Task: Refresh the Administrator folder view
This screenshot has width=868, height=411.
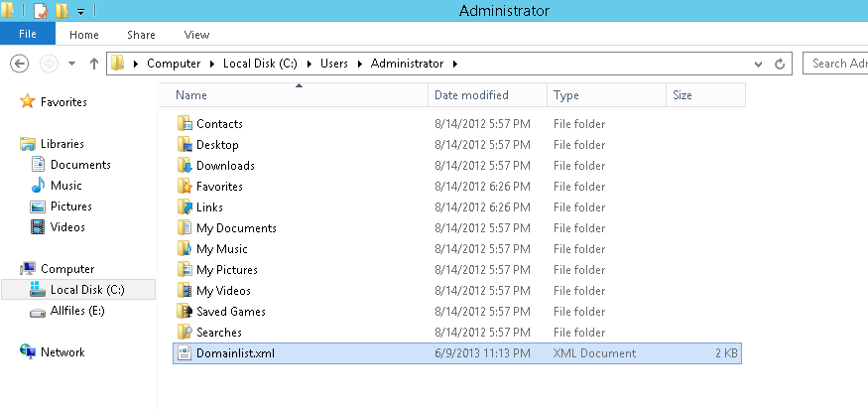Action: tap(780, 64)
